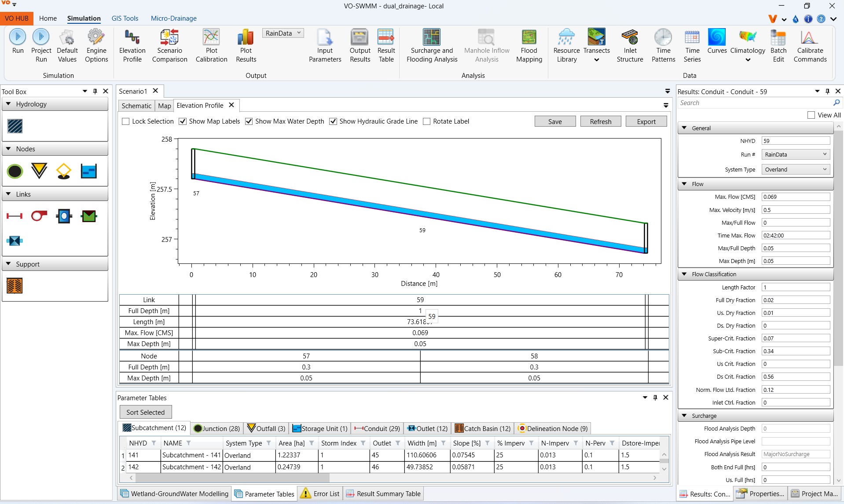
Task: Collapse the General results group
Action: [x=684, y=128]
